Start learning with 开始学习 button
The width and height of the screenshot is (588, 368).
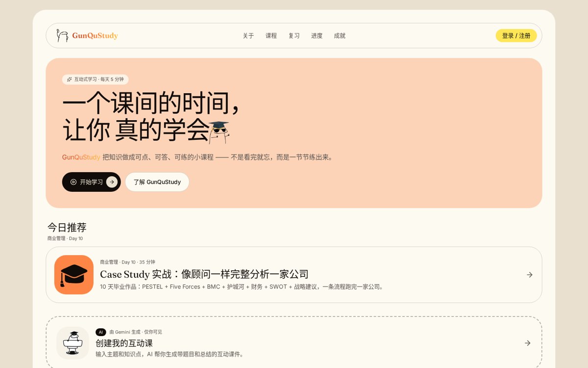(91, 182)
